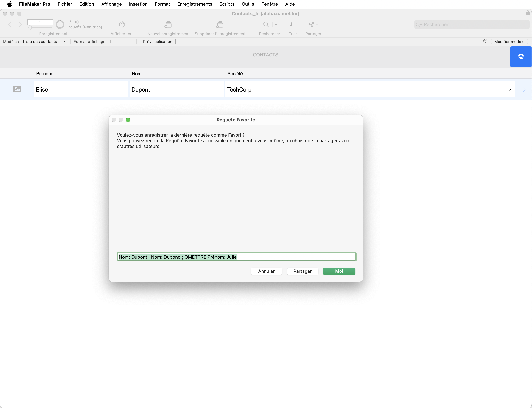Toggle the text formatting bar icon
Viewport: 532px width, 408px height.
pyautogui.click(x=485, y=41)
